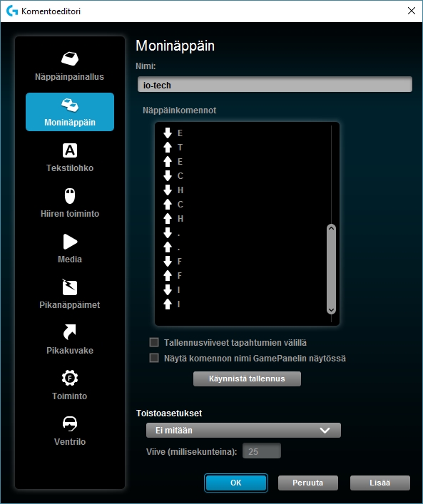Click Käynnistä tallennus button
Viewport: 423px width, 504px height.
[x=247, y=379]
